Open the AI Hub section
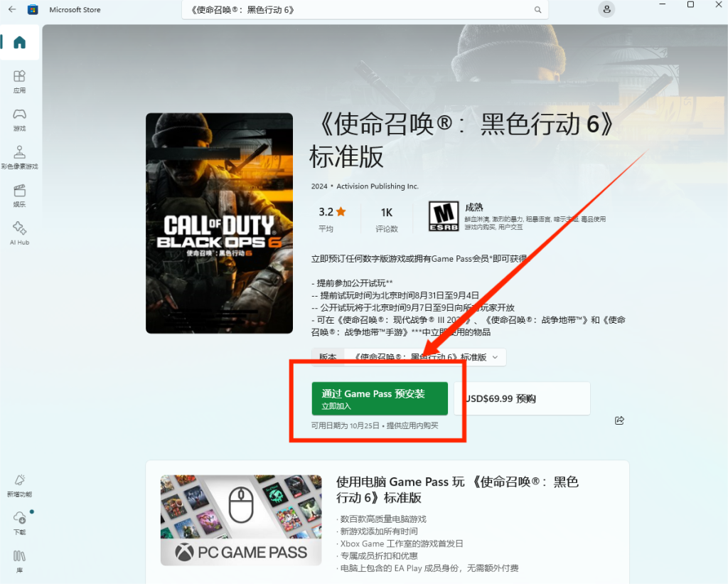 click(19, 233)
